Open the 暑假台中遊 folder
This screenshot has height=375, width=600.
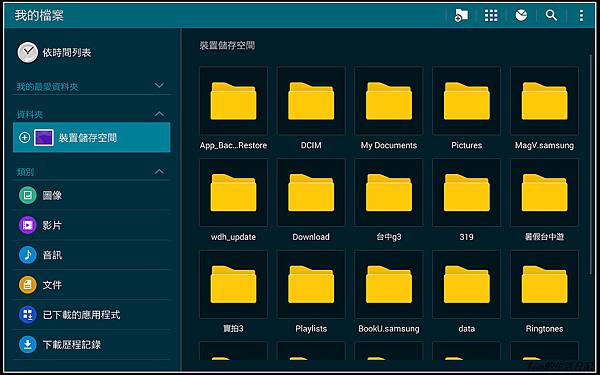pos(545,193)
